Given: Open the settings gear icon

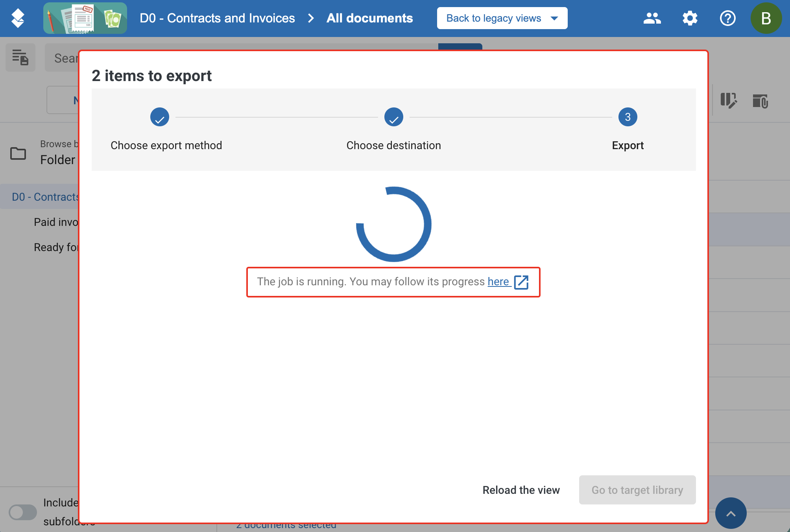Looking at the screenshot, I should pos(690,18).
